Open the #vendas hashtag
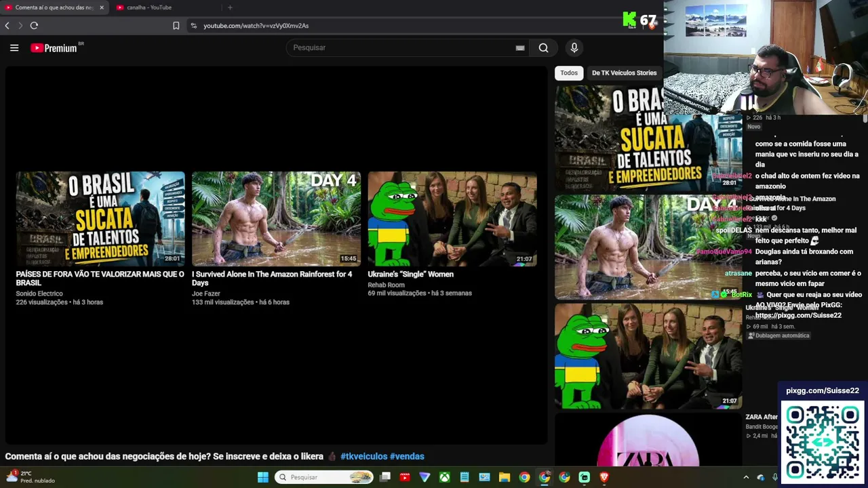The image size is (868, 488). point(407,457)
